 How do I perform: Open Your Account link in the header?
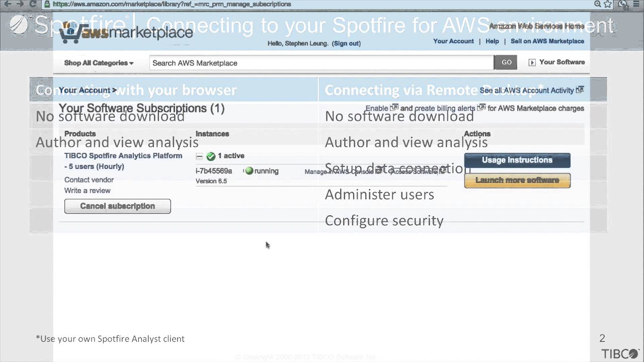coord(453,41)
